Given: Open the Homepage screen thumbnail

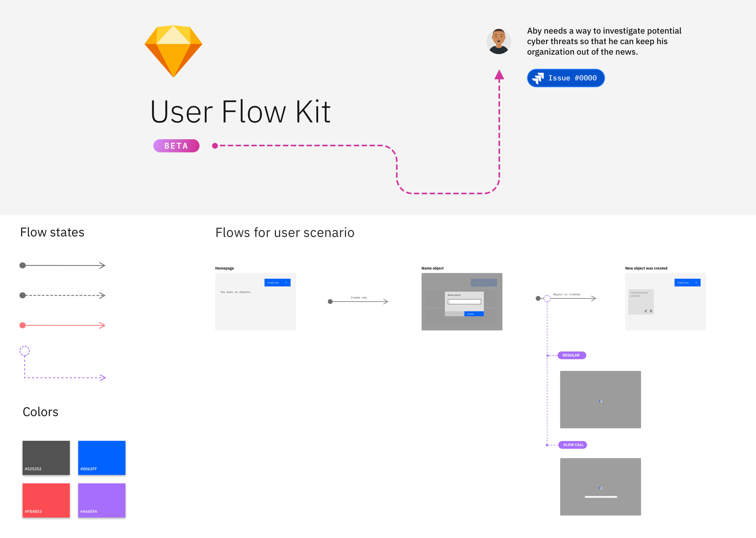Looking at the screenshot, I should [x=256, y=301].
